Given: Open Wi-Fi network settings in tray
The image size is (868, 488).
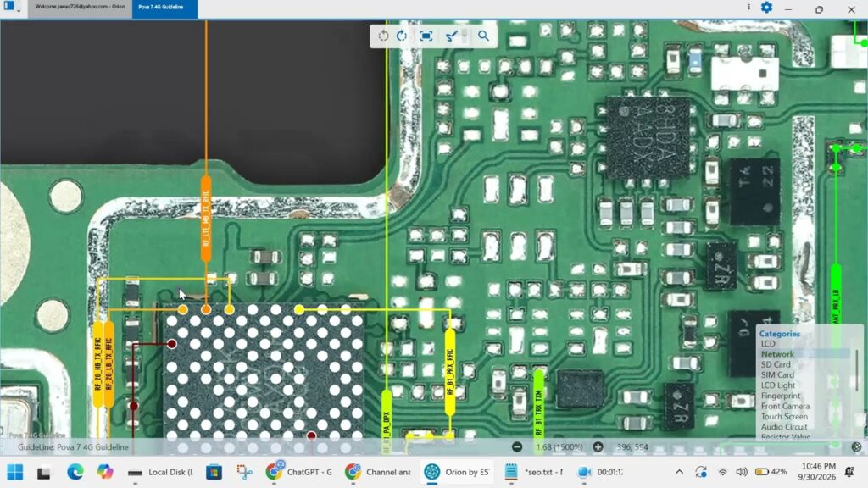Looking at the screenshot, I should coord(722,472).
